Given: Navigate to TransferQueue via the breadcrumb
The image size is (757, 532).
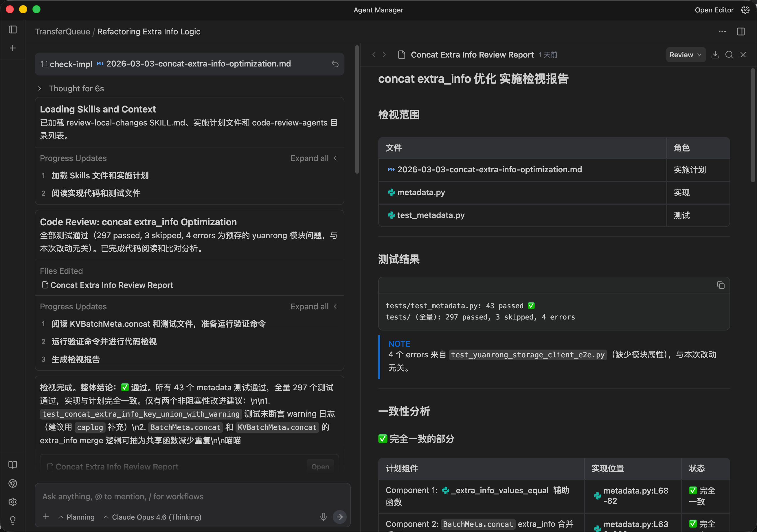Looking at the screenshot, I should [x=62, y=32].
